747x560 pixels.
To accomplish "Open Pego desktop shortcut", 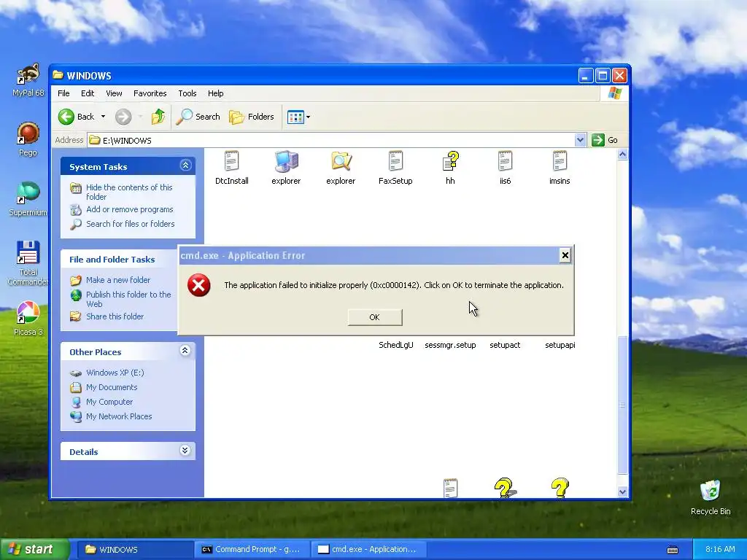I will [x=28, y=139].
